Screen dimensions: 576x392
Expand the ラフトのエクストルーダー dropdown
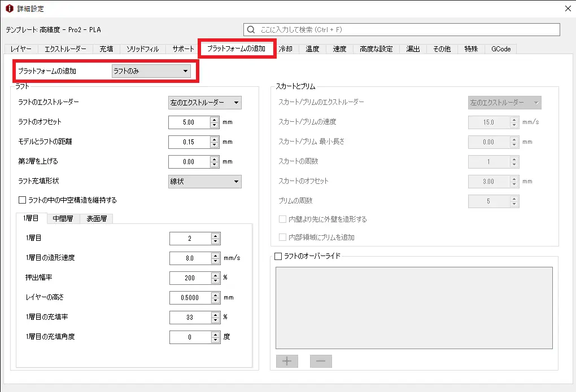point(205,103)
